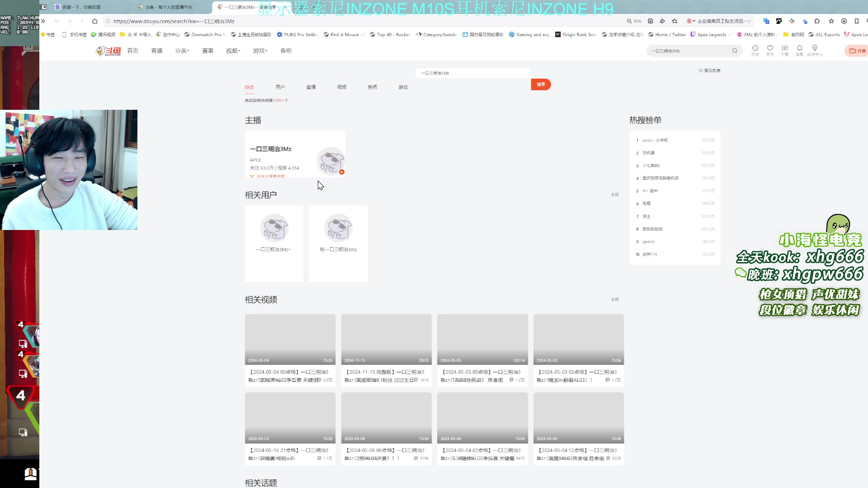868x488 pixels.
Task: Open video 【2024-05-05 00点场】 thumbnail
Action: 482,339
